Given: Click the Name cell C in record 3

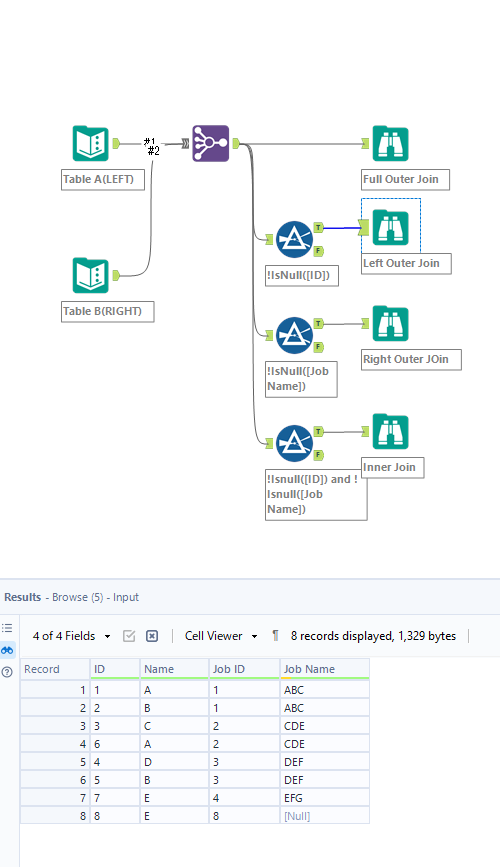Looking at the screenshot, I should [x=175, y=725].
